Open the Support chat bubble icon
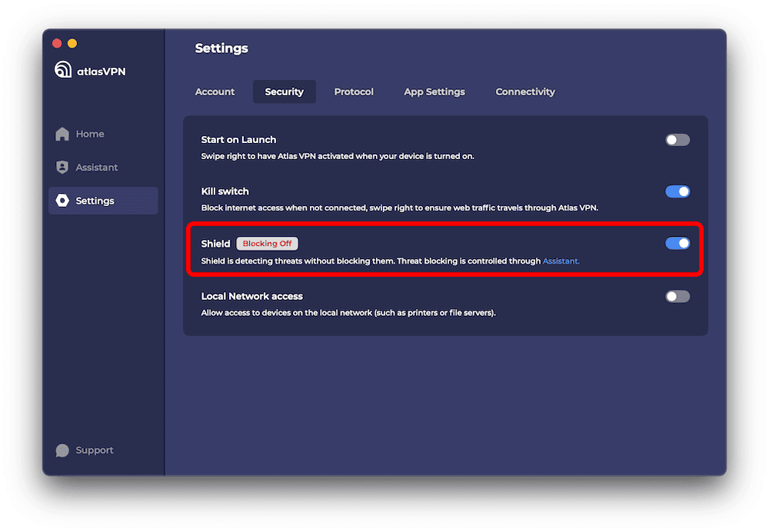Image resolution: width=769 pixels, height=532 pixels. (62, 451)
